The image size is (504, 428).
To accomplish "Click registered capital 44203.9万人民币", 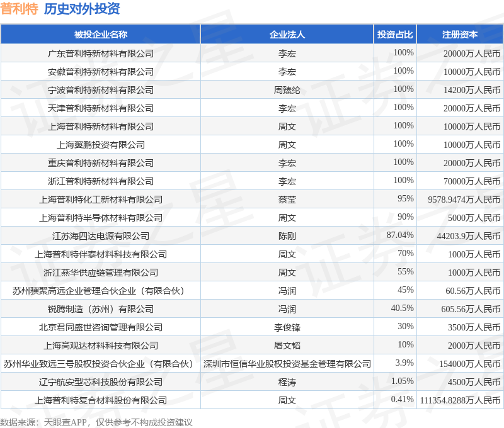I will pos(469,236).
